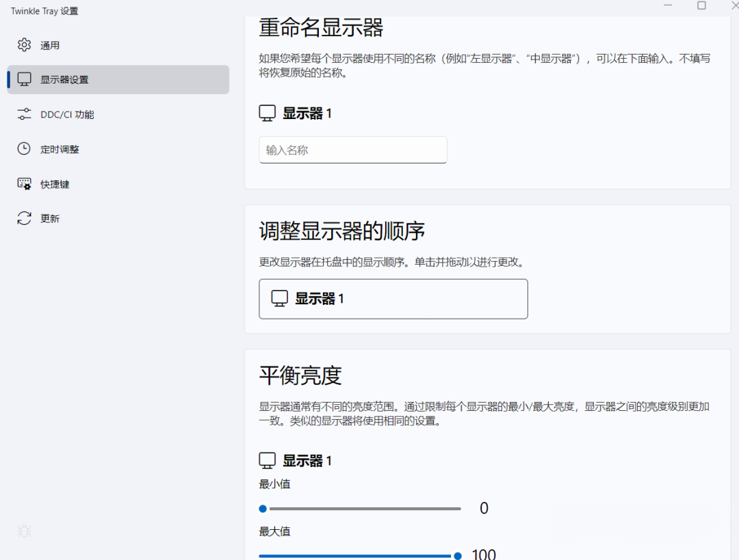Click monitor icon under 重命名显示器 heading
Screen dimensions: 739x560
[268, 113]
